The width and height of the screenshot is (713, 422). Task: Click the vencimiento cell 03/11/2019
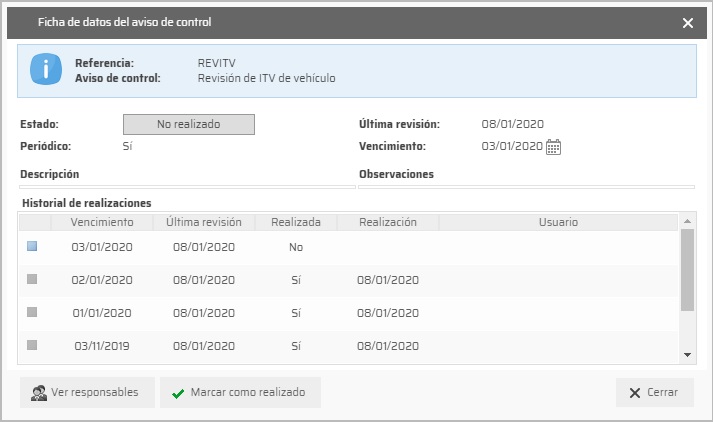point(102,346)
